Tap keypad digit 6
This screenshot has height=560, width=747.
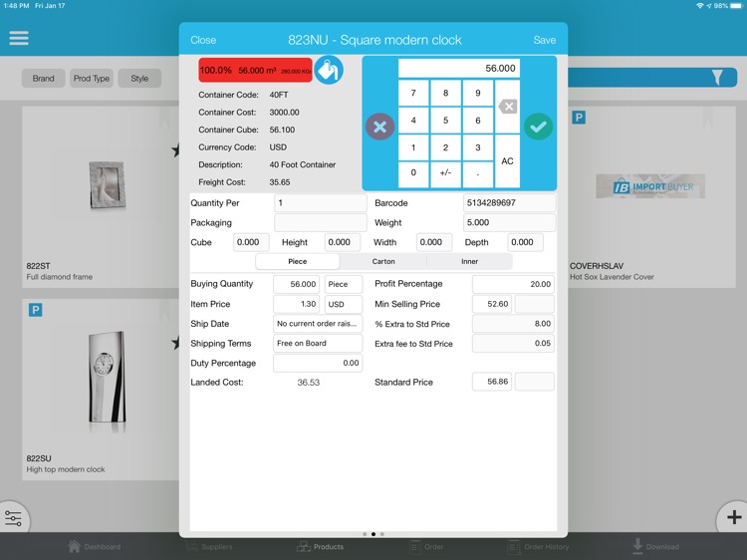478,121
